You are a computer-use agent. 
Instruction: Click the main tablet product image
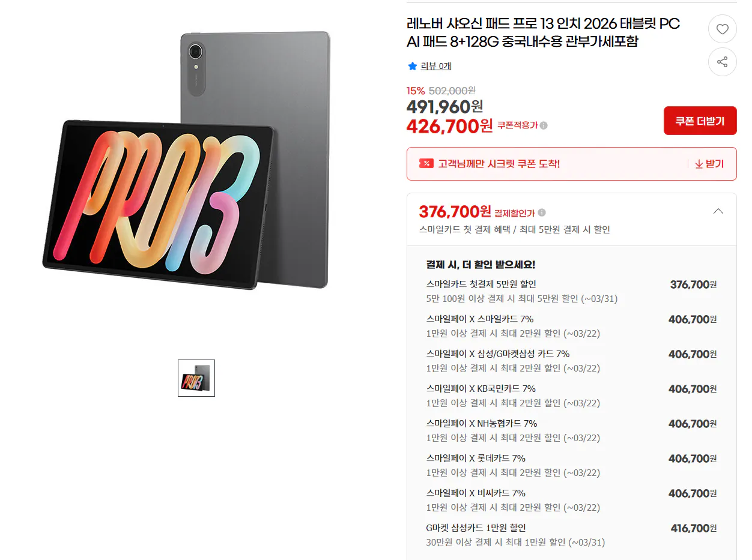click(187, 160)
